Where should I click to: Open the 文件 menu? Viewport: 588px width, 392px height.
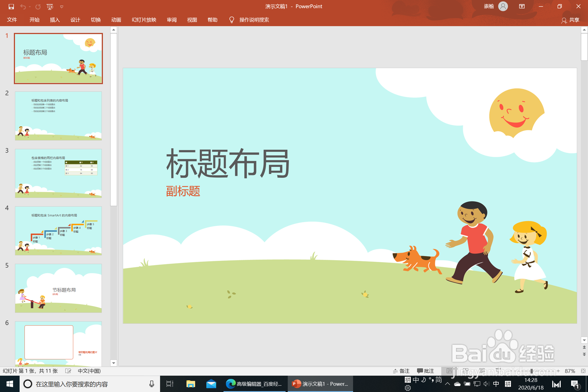coord(12,20)
